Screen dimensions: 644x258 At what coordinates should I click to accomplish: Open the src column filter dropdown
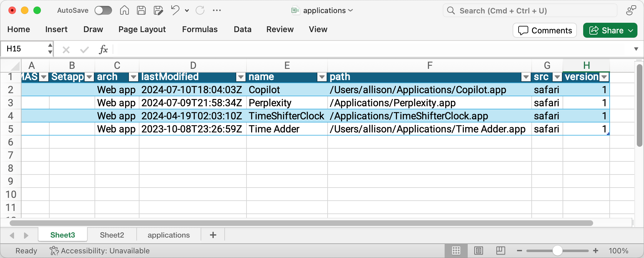click(557, 77)
